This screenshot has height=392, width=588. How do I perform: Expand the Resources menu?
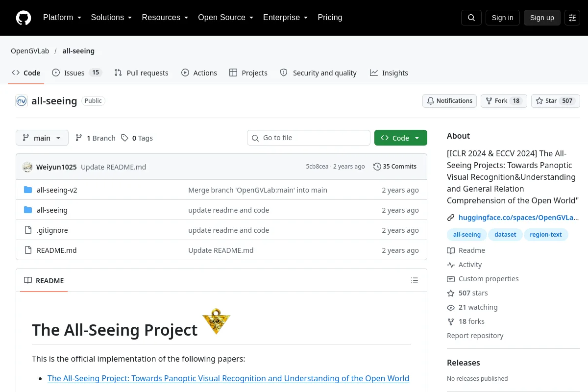(x=165, y=18)
